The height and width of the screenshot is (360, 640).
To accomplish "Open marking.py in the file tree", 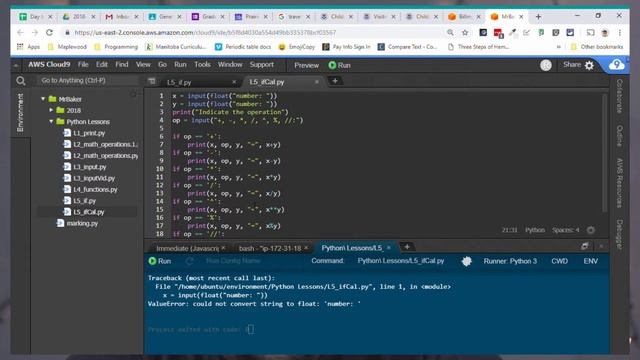I will (82, 223).
